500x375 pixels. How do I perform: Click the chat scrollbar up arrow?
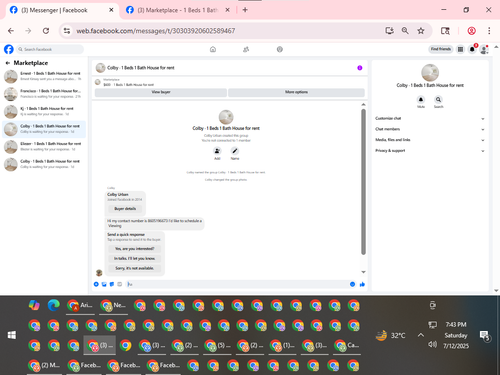(x=363, y=105)
